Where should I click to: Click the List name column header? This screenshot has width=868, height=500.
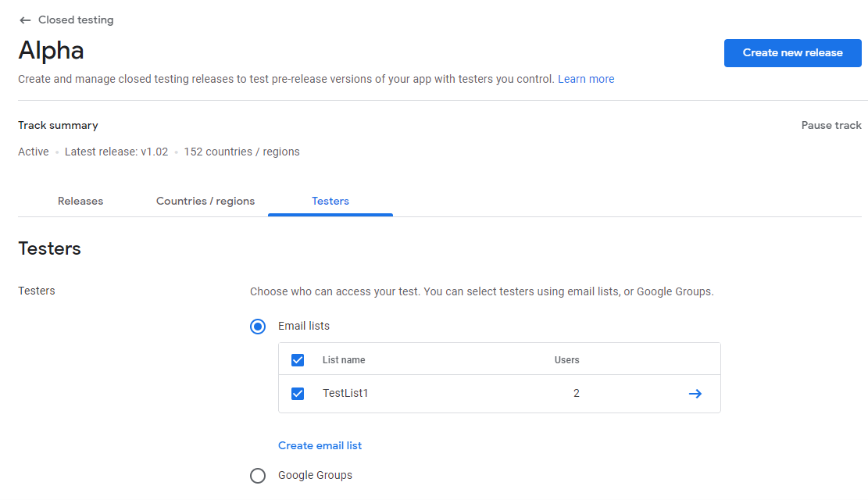coord(344,360)
